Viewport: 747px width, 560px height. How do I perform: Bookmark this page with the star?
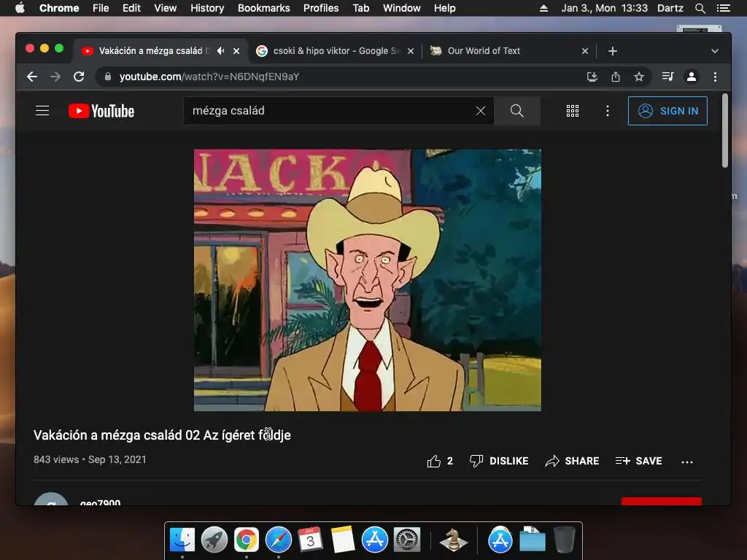click(639, 77)
